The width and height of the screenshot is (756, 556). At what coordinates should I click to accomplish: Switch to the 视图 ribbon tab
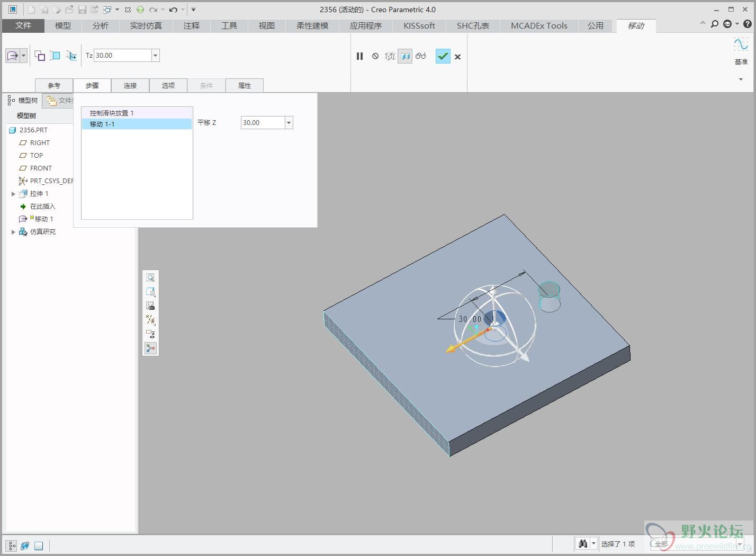coord(267,26)
